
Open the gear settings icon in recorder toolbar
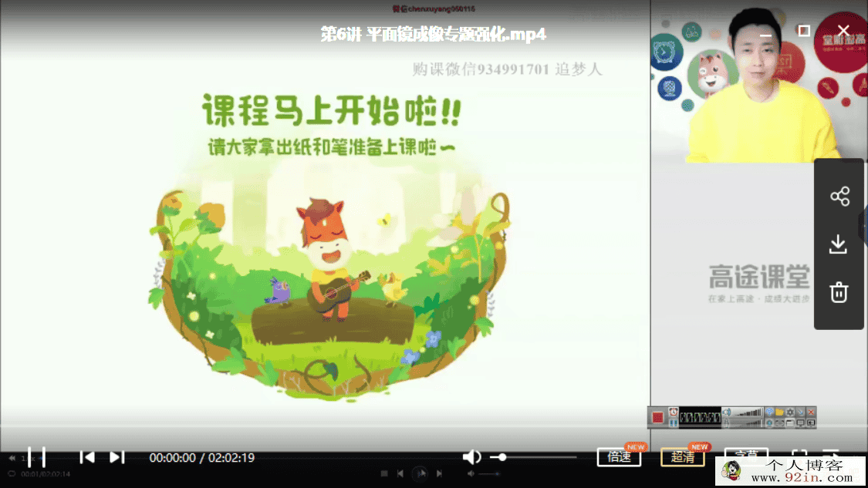(x=791, y=412)
